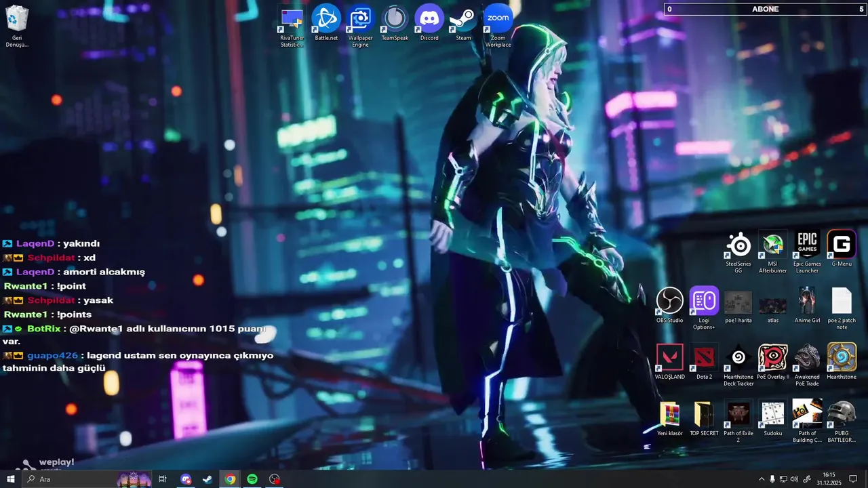The height and width of the screenshot is (488, 868).
Task: Select the PoE Overlay II icon
Action: (772, 361)
